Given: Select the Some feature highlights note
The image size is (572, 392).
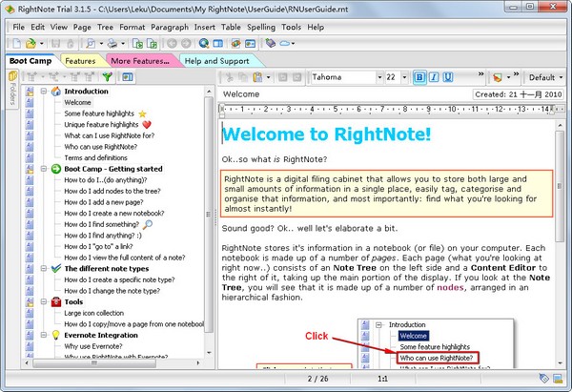Looking at the screenshot, I should (99, 113).
